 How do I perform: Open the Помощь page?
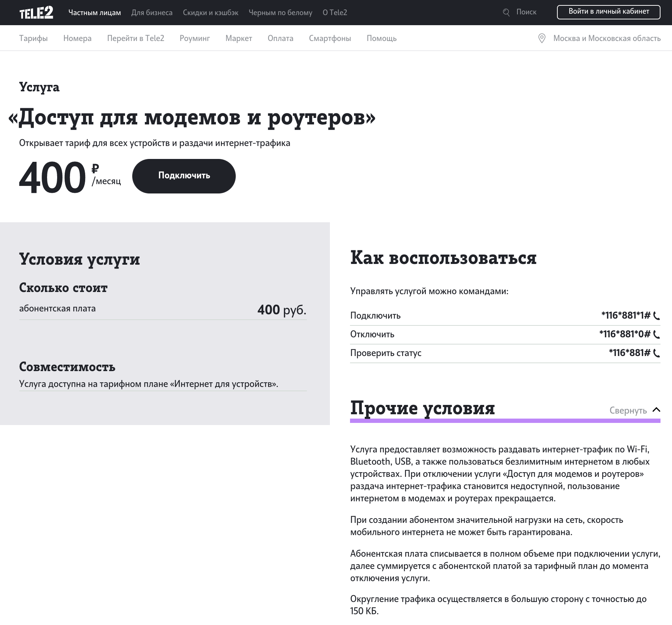(x=381, y=38)
